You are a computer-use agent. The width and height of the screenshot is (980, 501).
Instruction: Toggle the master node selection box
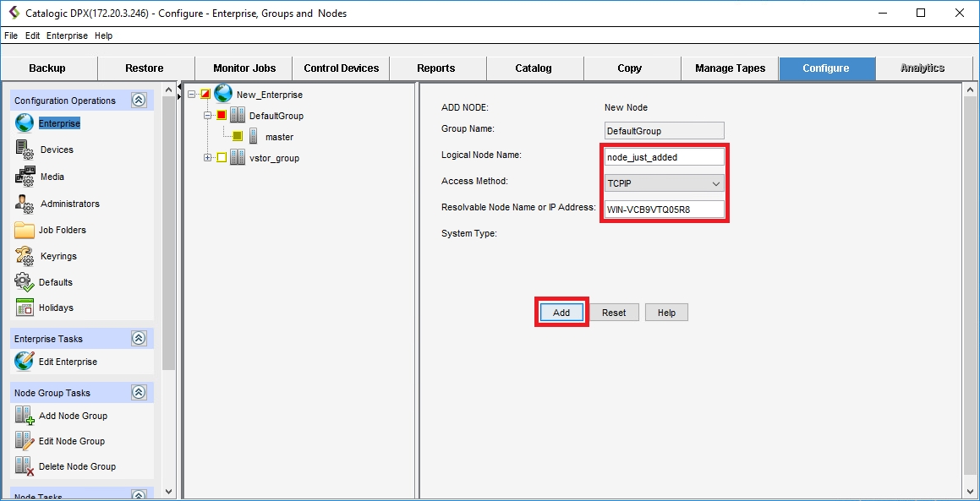pos(238,137)
